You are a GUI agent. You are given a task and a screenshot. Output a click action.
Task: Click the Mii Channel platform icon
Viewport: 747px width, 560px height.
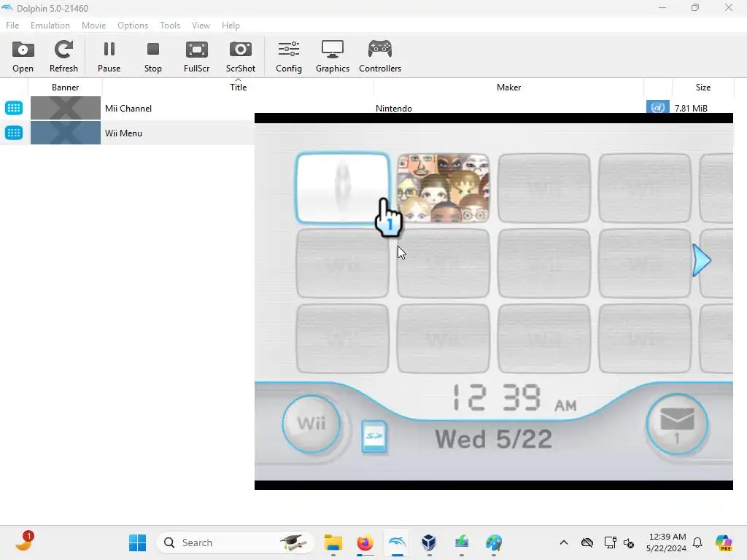click(14, 108)
